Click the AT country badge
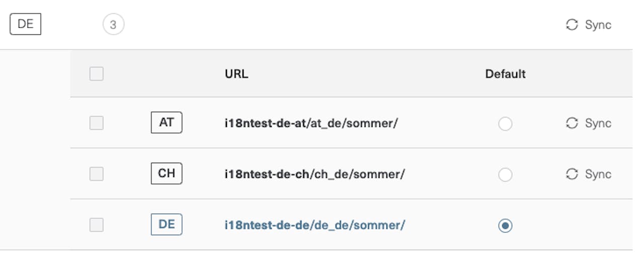The height and width of the screenshot is (260, 644). coord(167,122)
